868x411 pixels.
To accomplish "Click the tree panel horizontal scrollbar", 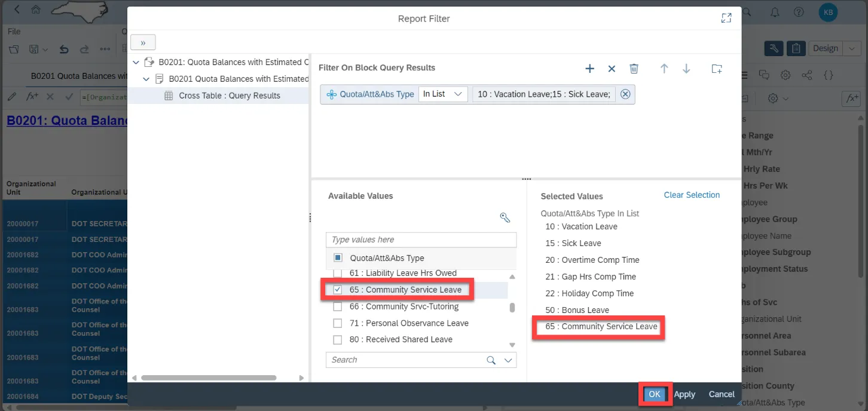I will [x=209, y=378].
